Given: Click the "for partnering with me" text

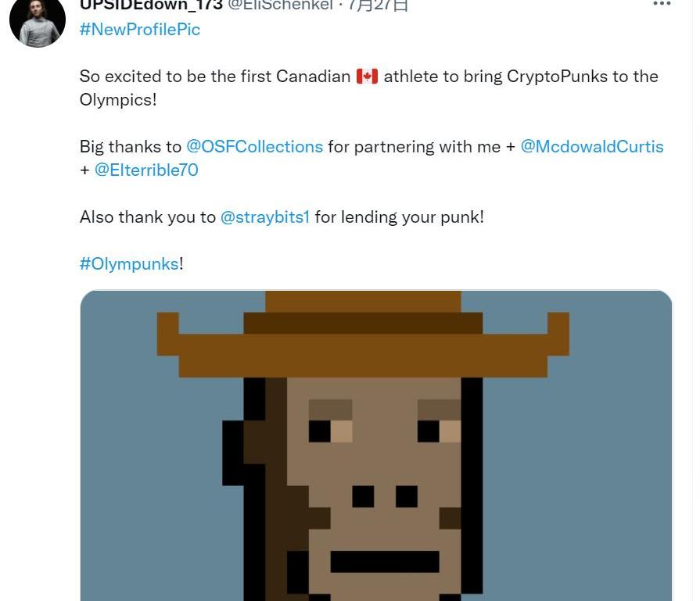Looking at the screenshot, I should 414,147.
